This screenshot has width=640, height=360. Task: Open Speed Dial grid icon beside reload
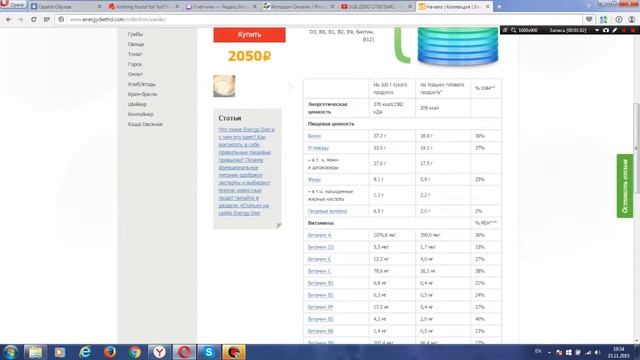[x=47, y=19]
